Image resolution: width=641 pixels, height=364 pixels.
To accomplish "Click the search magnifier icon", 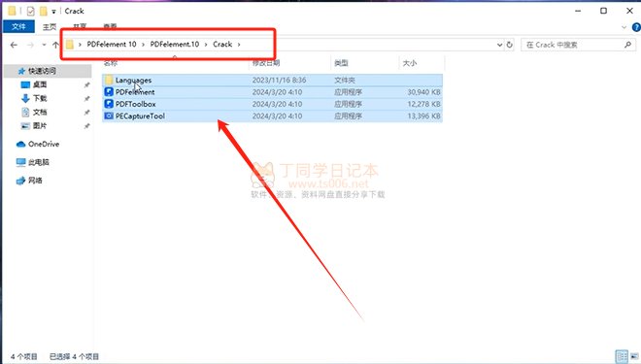I will [x=628, y=45].
